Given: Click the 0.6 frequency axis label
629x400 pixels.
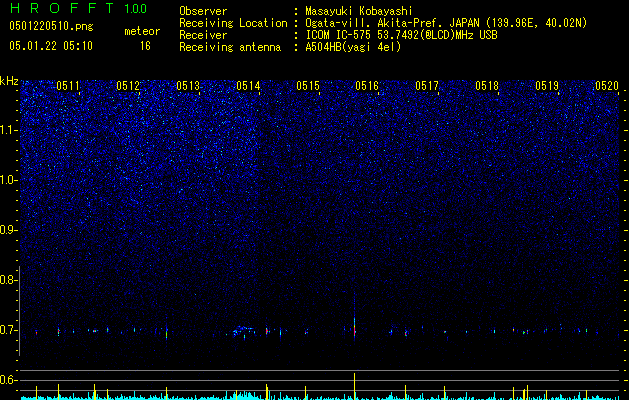Looking at the screenshot, I should pyautogui.click(x=7, y=380).
